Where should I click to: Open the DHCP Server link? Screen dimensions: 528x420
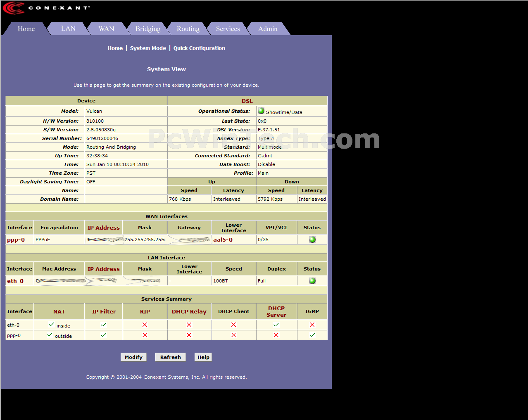coord(276,312)
